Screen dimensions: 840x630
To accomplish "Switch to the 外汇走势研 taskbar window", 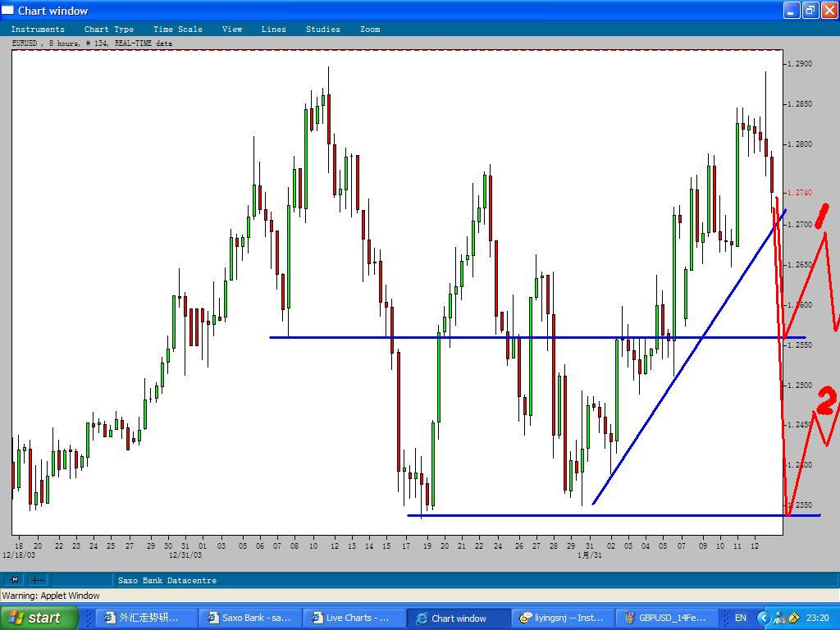I will (146, 618).
